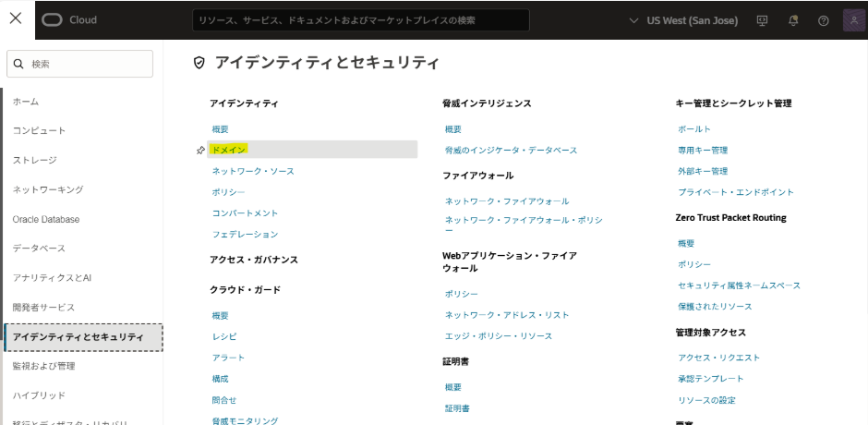The width and height of the screenshot is (868, 425).
Task: Select アナリティクスとAI in the sidebar
Action: pyautogui.click(x=52, y=277)
